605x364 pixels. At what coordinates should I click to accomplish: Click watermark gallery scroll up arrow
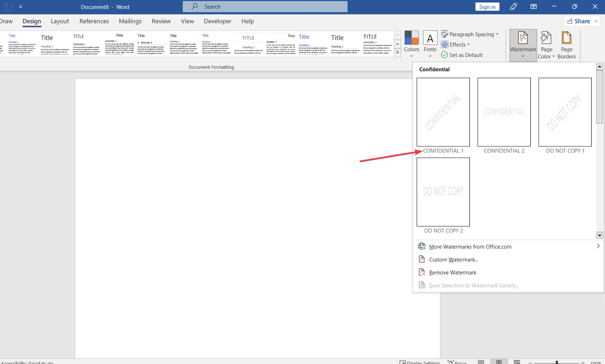tap(599, 66)
